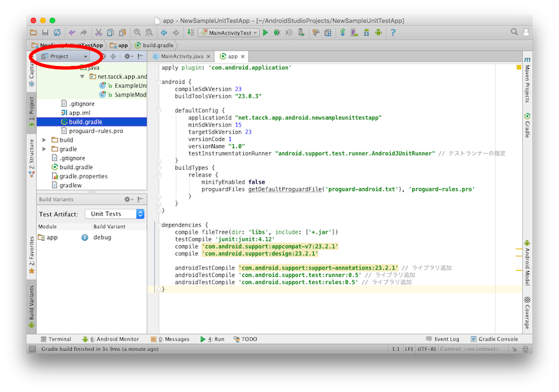This screenshot has height=392, width=559.
Task: Open the Test Artifact Unit Tests dropdown
Action: pyautogui.click(x=114, y=214)
